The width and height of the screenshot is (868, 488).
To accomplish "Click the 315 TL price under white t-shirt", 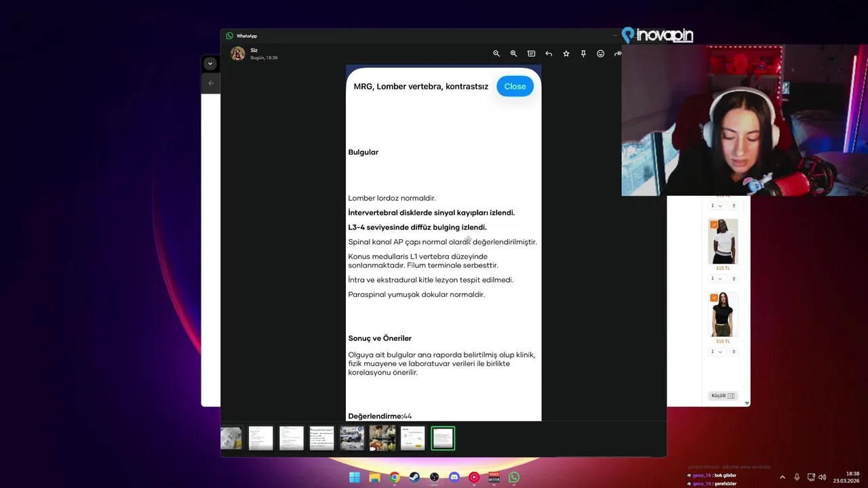I will coord(723,268).
